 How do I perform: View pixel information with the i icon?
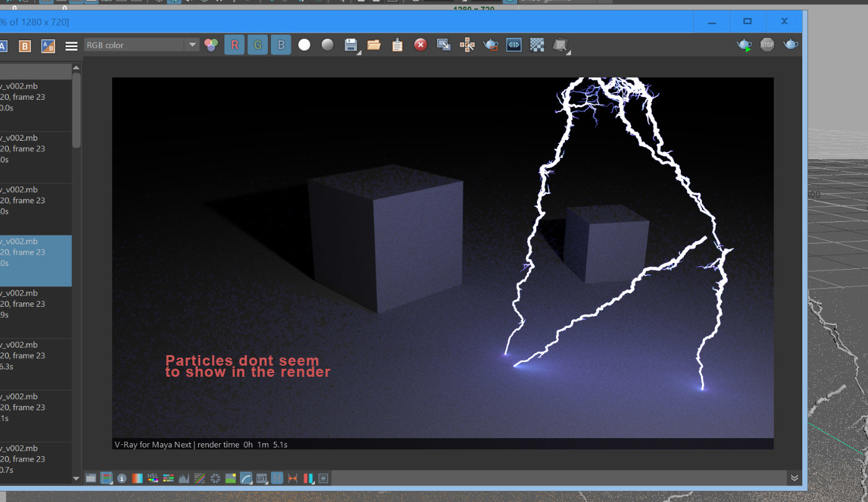pyautogui.click(x=122, y=478)
